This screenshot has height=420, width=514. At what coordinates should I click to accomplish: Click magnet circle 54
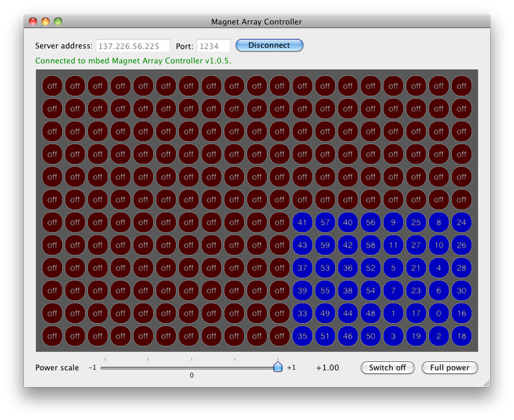[370, 291]
